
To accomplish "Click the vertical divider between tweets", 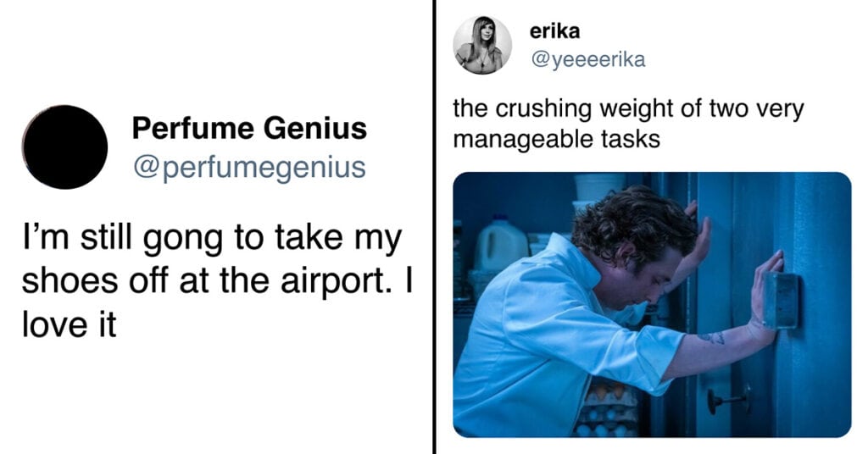I will pos(435,227).
